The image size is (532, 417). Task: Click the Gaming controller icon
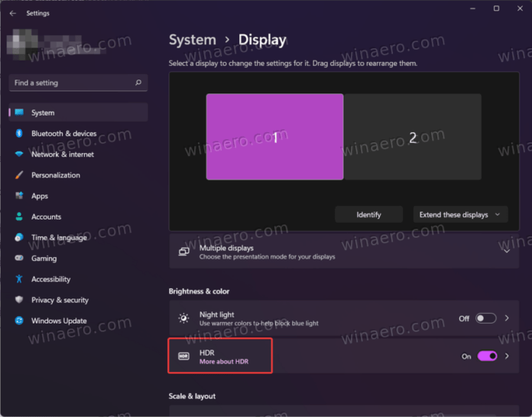pyautogui.click(x=19, y=258)
